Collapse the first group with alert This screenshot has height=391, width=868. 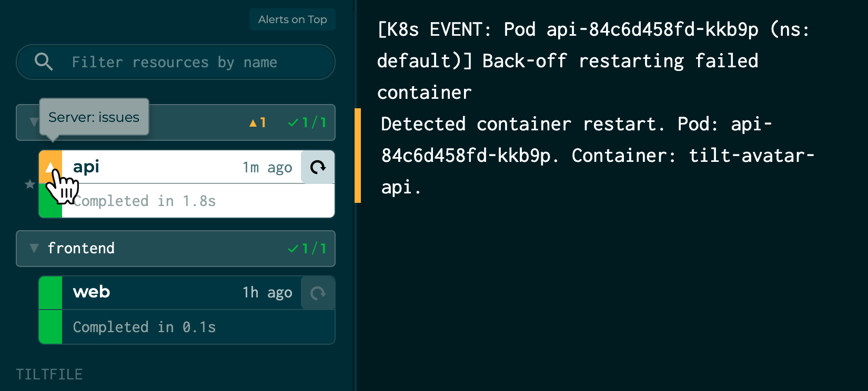tap(34, 122)
